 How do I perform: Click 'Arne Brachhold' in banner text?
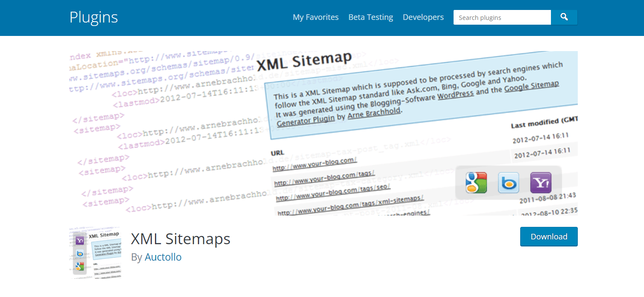pos(375,113)
